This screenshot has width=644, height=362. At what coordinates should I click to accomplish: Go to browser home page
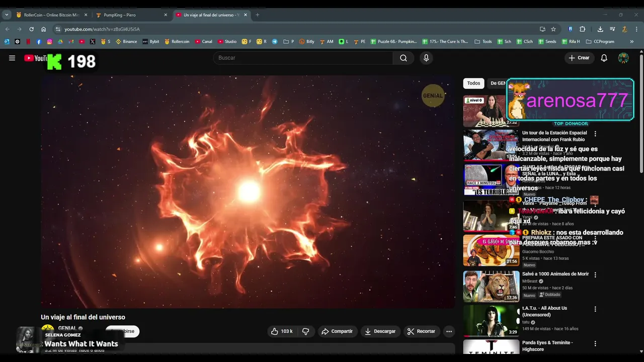tap(43, 29)
